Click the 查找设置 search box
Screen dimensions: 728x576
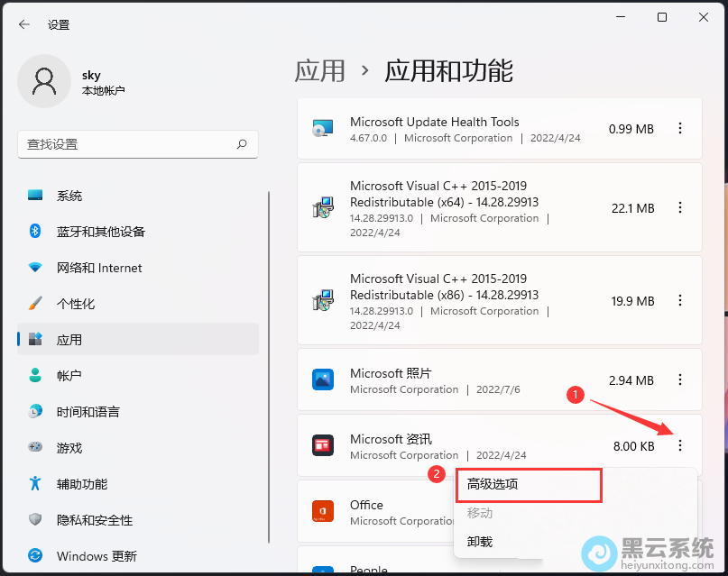click(x=137, y=144)
